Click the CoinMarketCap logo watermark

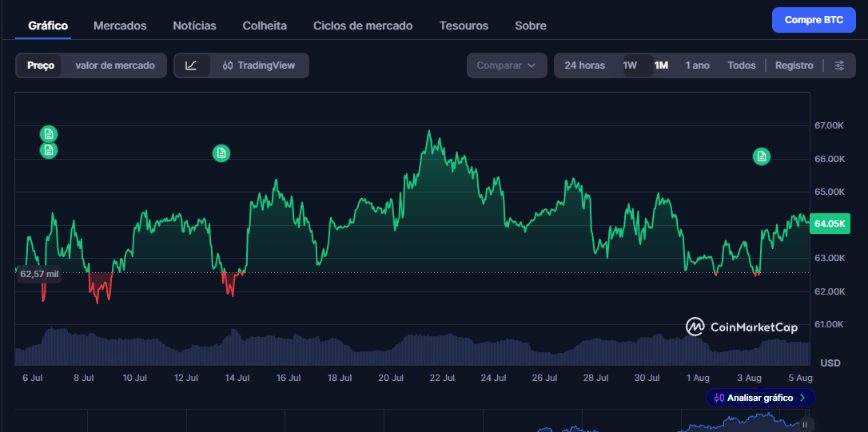(x=742, y=327)
